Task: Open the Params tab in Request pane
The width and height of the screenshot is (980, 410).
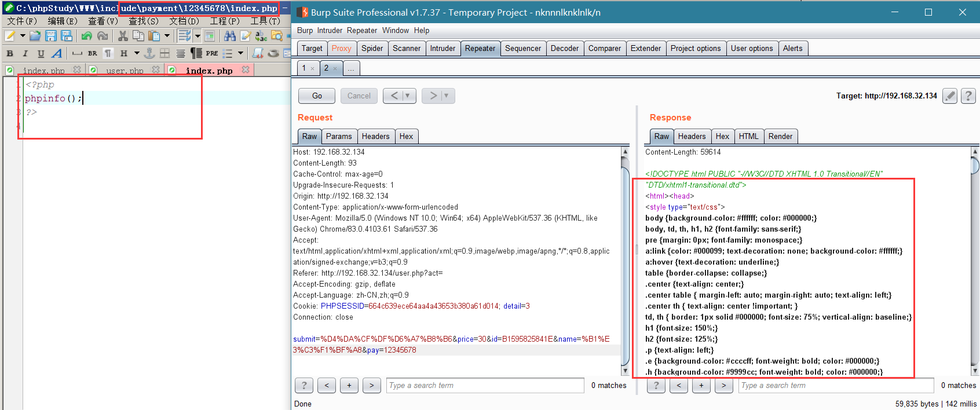Action: pos(339,137)
